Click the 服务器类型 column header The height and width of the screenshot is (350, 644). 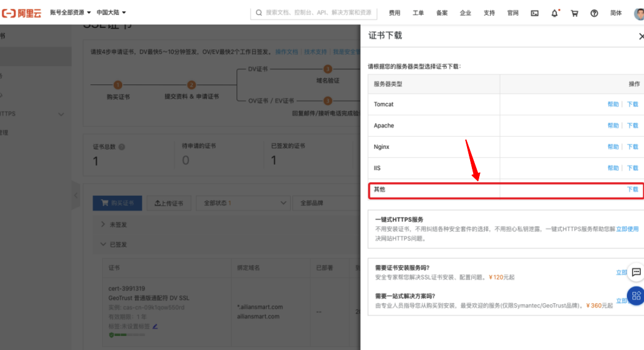pos(388,84)
